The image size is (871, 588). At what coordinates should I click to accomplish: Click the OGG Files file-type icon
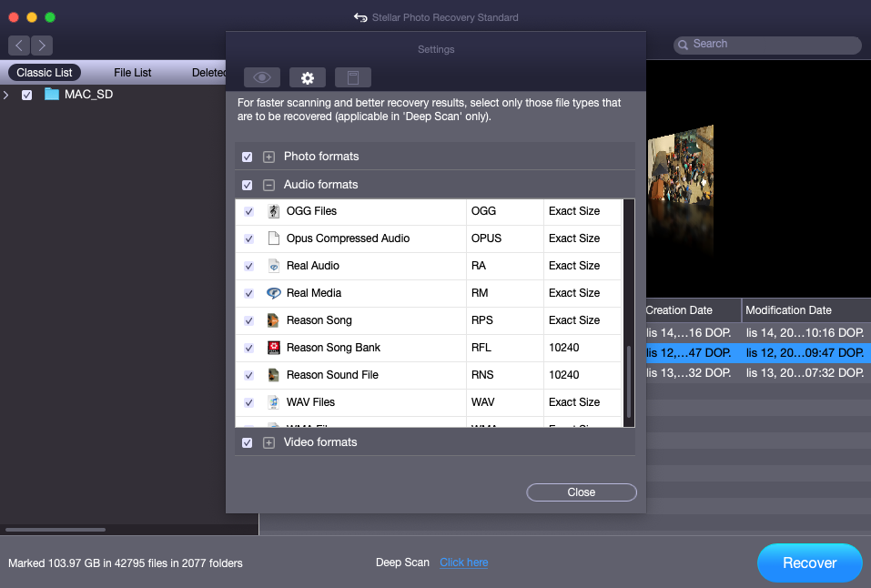pos(273,211)
